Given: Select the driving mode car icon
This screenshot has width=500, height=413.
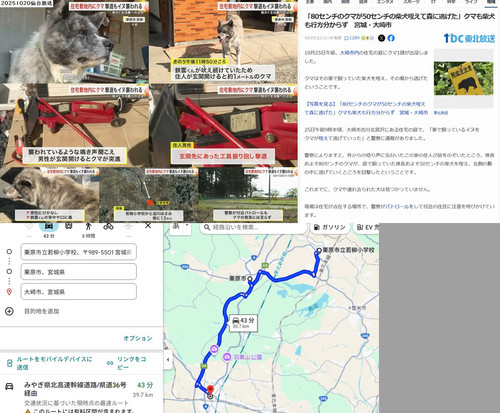Looking at the screenshot, I should click(x=49, y=226).
